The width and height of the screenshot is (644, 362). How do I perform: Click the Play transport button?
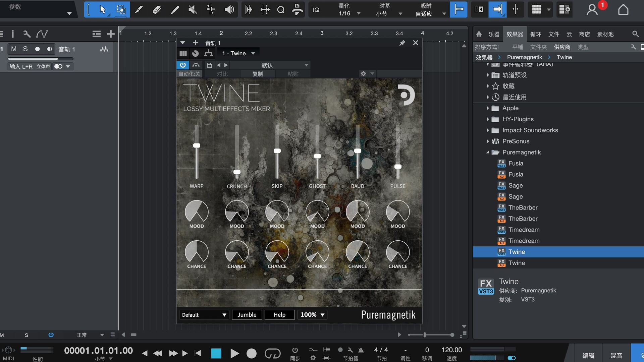point(234,353)
